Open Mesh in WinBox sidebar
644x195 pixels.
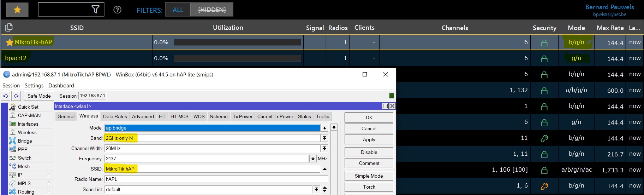[24, 166]
